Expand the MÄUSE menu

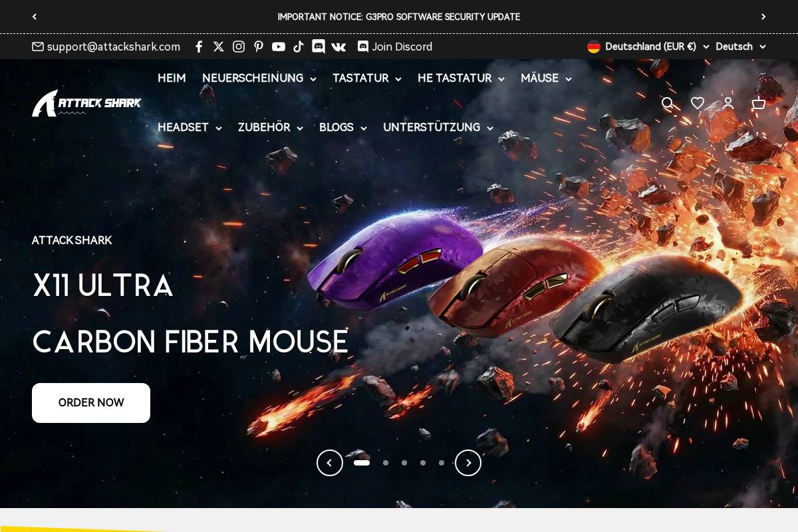point(546,78)
